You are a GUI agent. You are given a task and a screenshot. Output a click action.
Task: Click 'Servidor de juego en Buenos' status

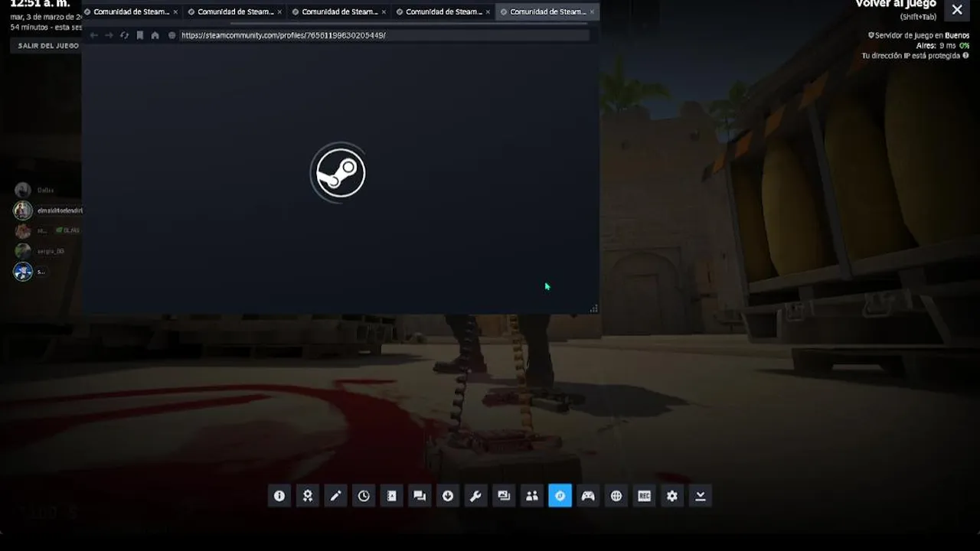(x=919, y=35)
